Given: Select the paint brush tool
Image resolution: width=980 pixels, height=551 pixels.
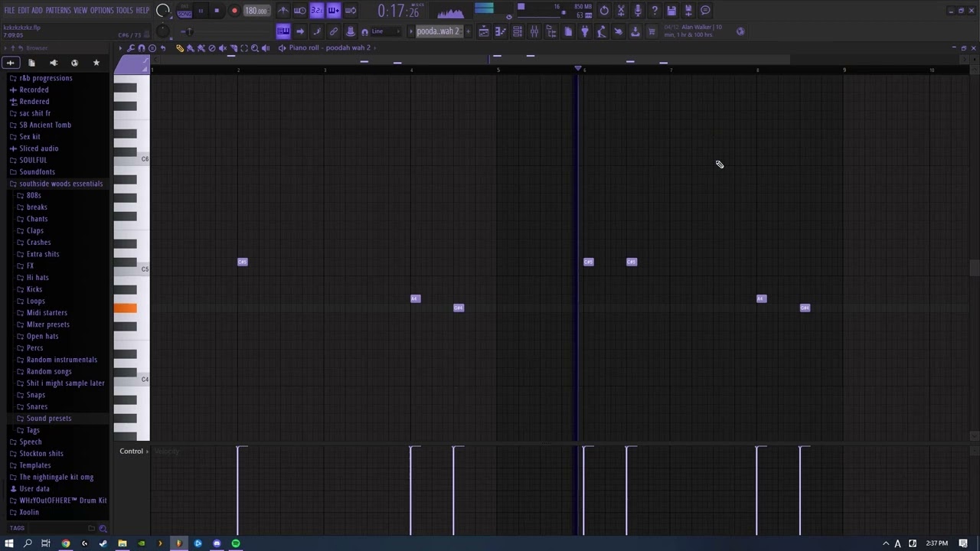Looking at the screenshot, I should tap(190, 48).
